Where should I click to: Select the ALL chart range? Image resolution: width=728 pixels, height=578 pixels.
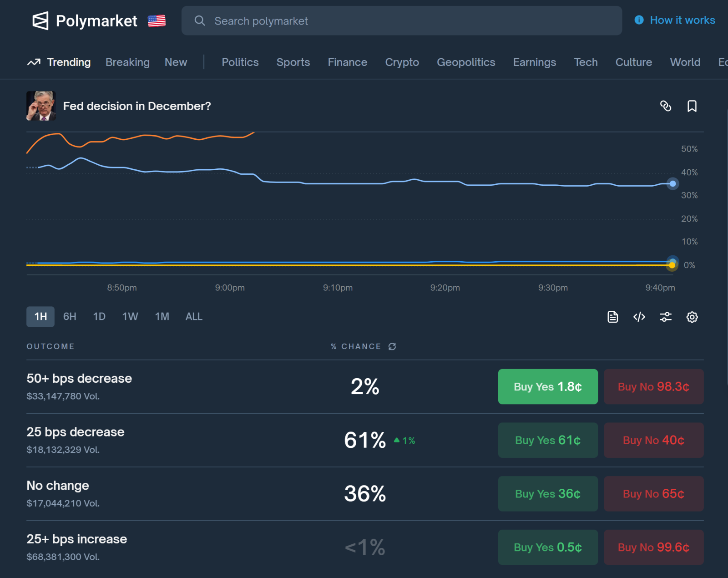194,317
